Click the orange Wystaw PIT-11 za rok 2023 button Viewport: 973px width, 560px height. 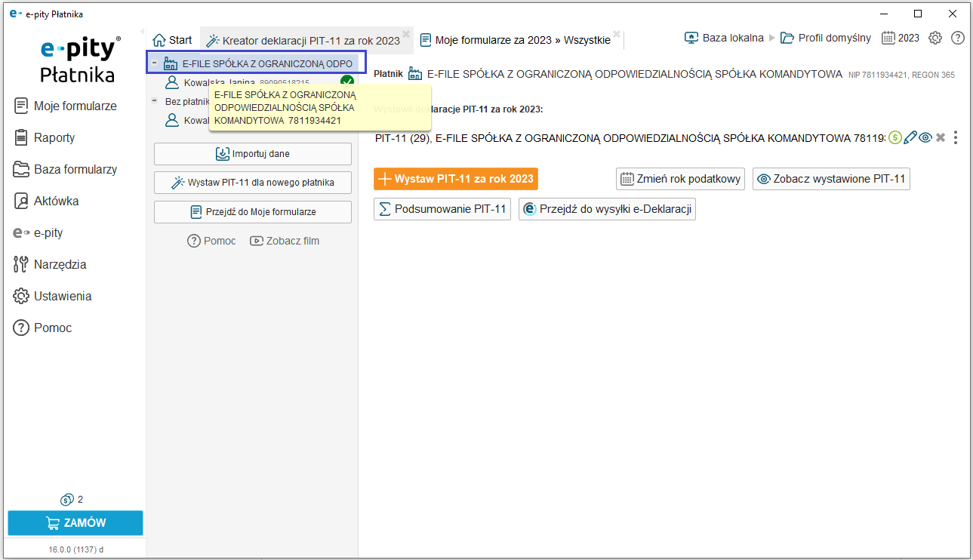456,179
